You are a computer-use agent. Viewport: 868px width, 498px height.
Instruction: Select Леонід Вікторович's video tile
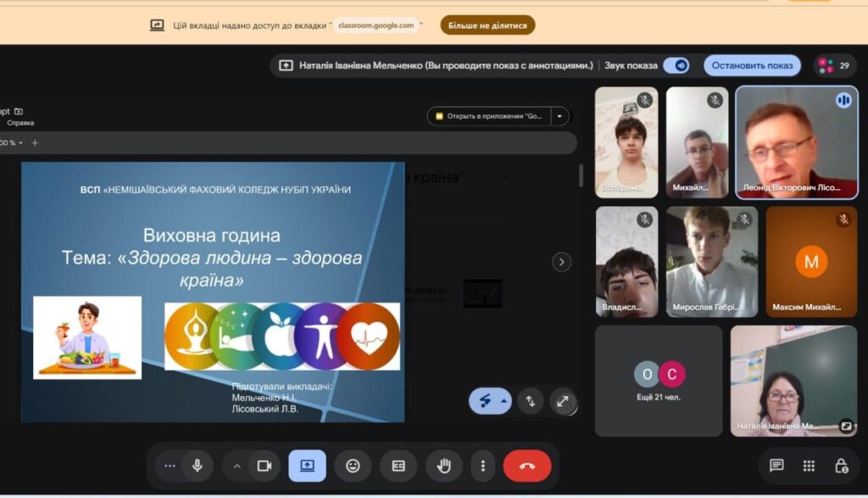[797, 143]
